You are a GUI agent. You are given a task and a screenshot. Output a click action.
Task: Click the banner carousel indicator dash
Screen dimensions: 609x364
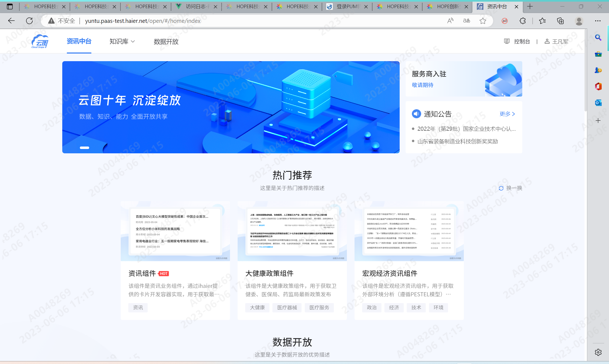coord(84,148)
